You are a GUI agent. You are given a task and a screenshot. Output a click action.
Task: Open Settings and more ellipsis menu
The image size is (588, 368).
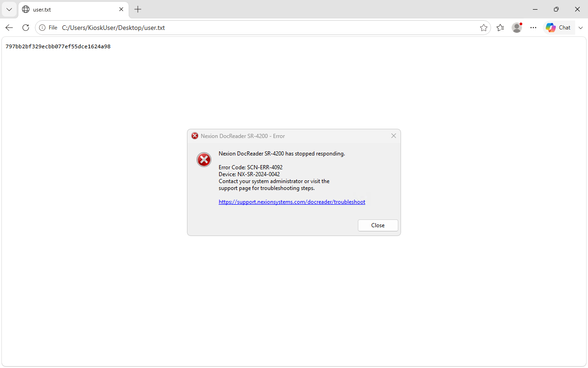533,28
